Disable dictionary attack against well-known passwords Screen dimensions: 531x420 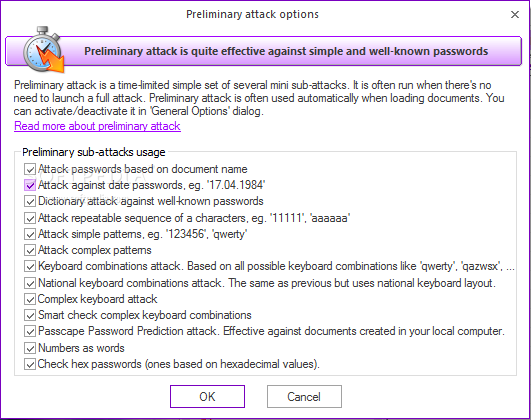[x=30, y=202]
